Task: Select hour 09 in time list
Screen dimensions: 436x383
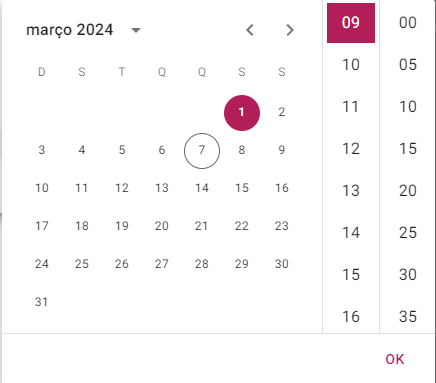Action: (x=351, y=23)
